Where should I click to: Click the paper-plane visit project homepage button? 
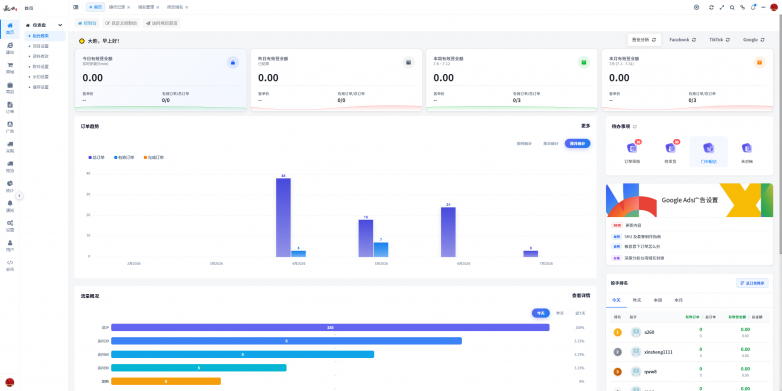click(162, 23)
